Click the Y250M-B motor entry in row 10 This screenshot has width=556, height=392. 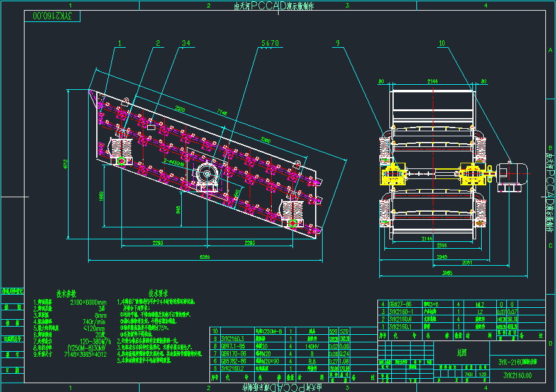point(269,332)
